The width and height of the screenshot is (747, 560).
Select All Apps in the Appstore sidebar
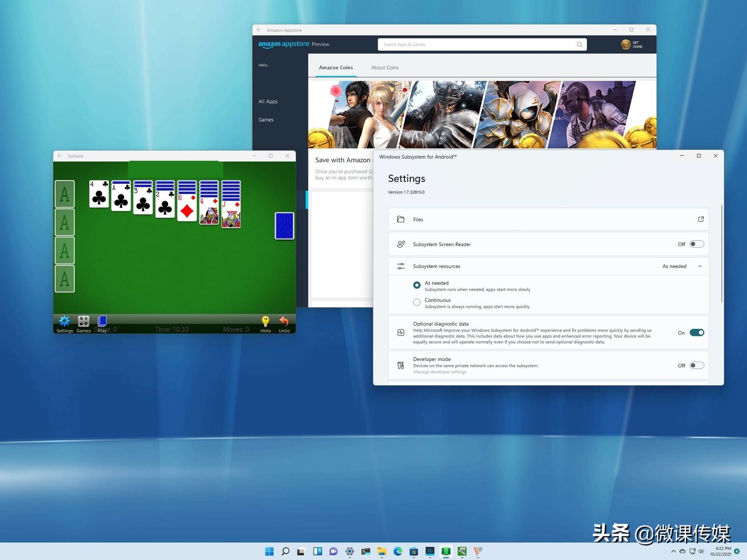(x=268, y=101)
